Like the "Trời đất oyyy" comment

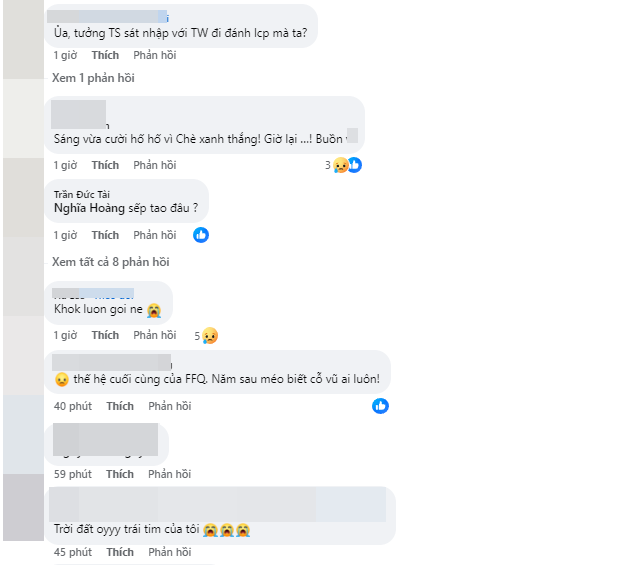[x=120, y=552]
